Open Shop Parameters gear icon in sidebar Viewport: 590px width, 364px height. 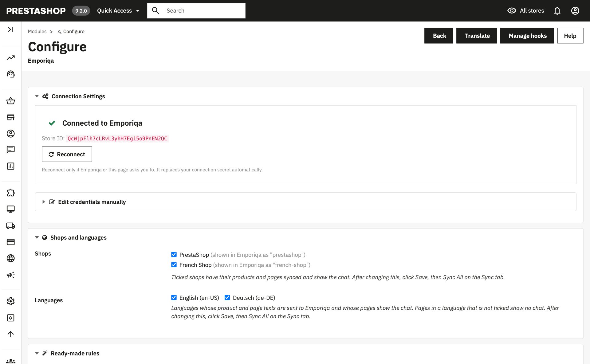[x=11, y=301]
